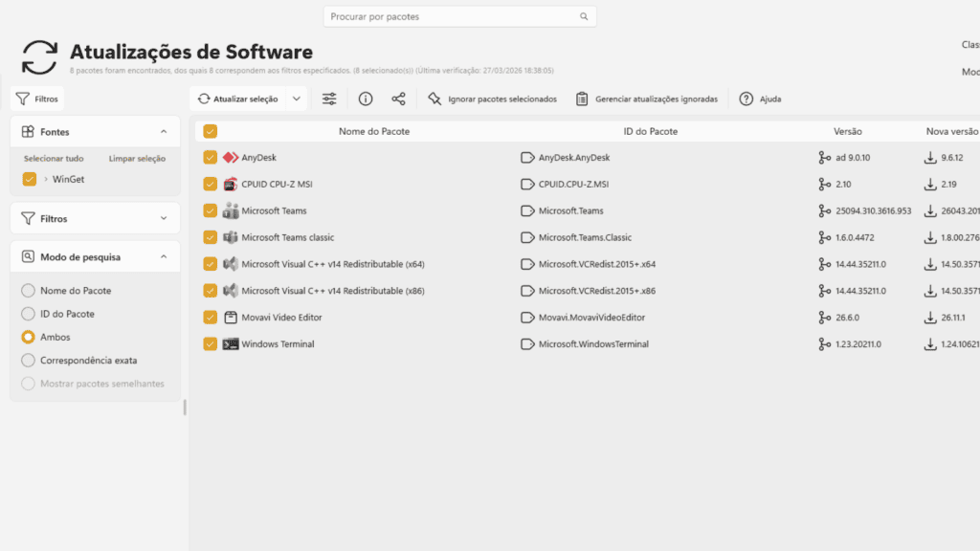
Task: Click version branch icon for Windows Terminal
Action: tap(824, 344)
